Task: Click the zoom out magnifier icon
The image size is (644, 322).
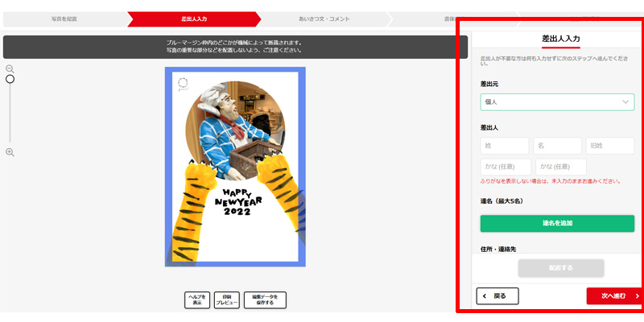Action: point(10,69)
